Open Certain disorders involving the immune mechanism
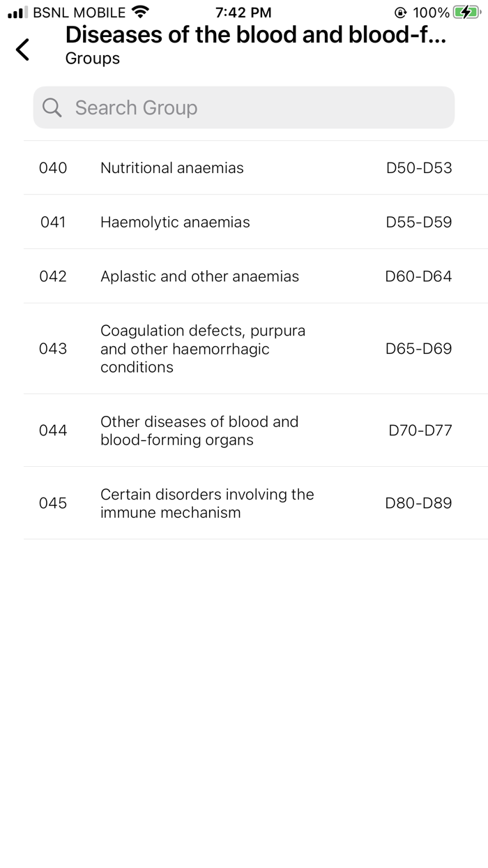488x868 pixels. tap(244, 503)
